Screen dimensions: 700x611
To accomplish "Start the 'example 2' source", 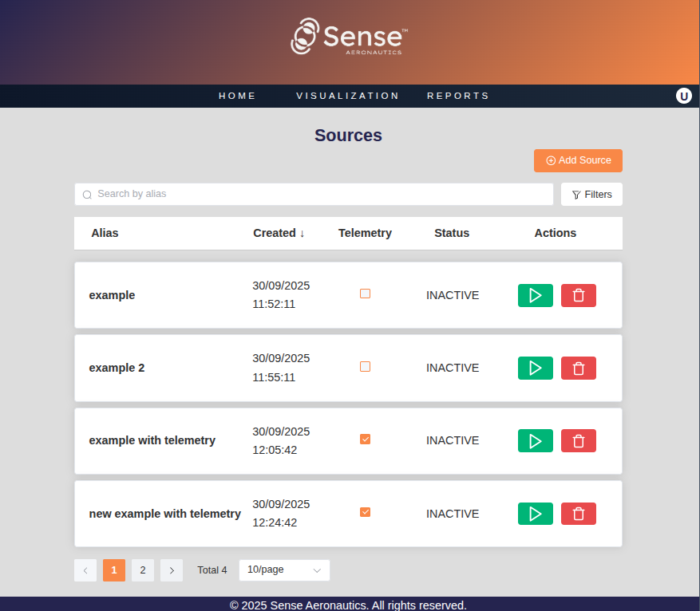I will [x=535, y=368].
